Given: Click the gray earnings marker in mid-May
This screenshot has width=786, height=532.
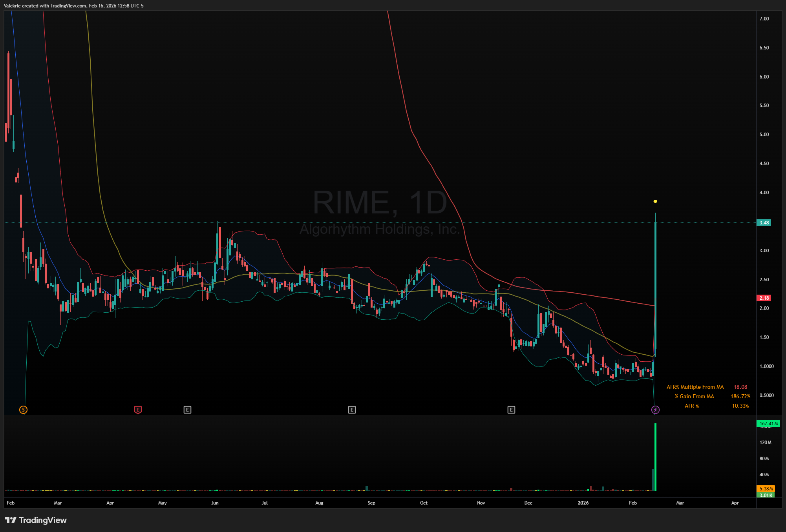Looking at the screenshot, I should pyautogui.click(x=187, y=410).
